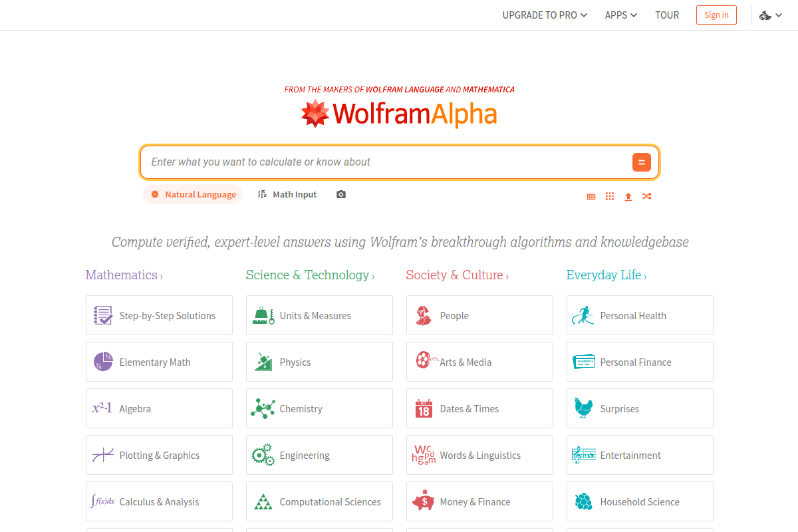The width and height of the screenshot is (798, 532).
Task: Click the "Plotting & Graphics" label
Action: tap(160, 456)
